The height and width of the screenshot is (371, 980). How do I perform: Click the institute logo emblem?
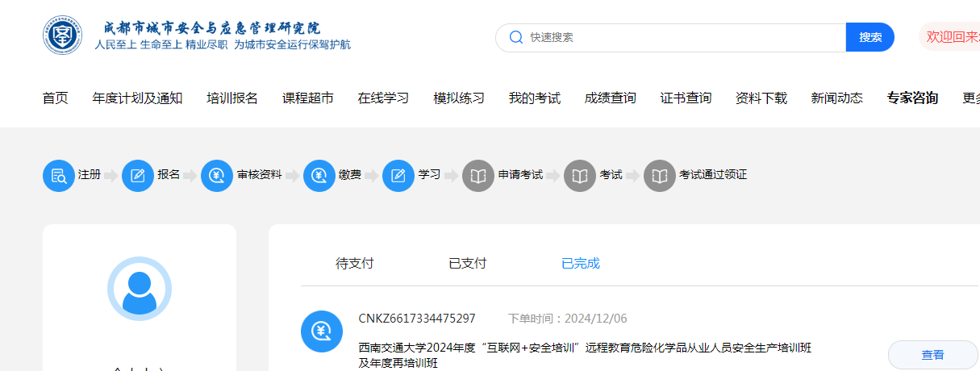[62, 36]
